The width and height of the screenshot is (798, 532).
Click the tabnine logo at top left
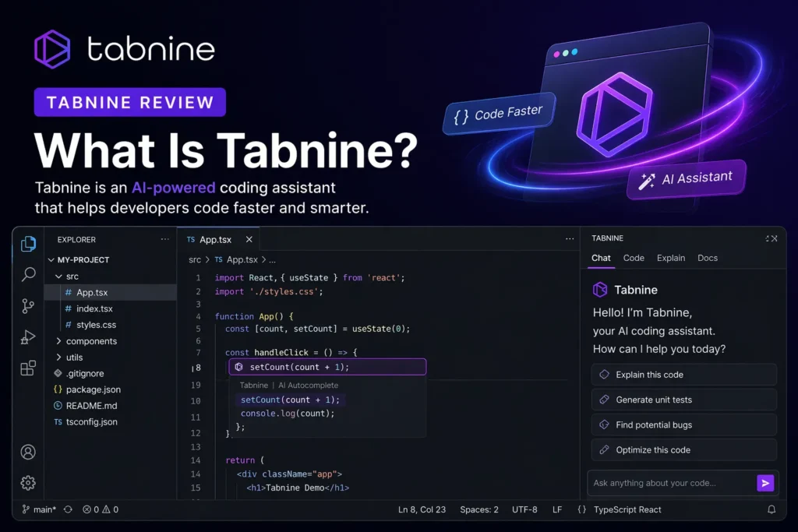coord(125,49)
